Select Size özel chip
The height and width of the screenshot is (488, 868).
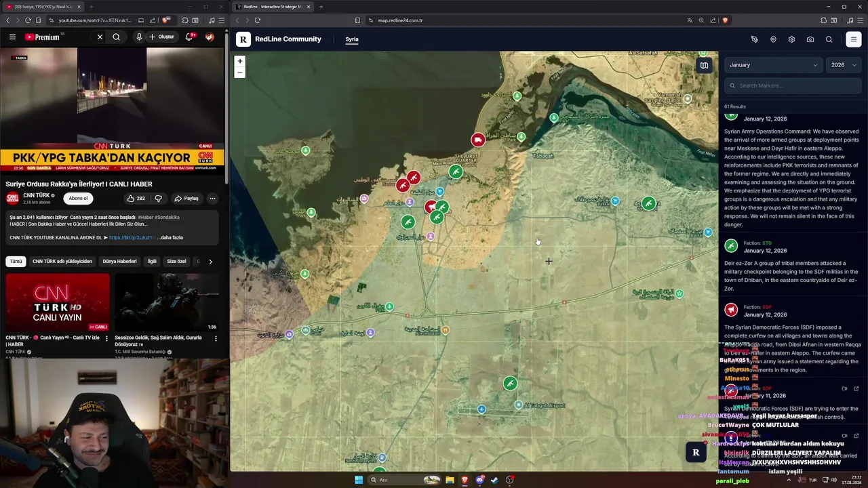176,262
